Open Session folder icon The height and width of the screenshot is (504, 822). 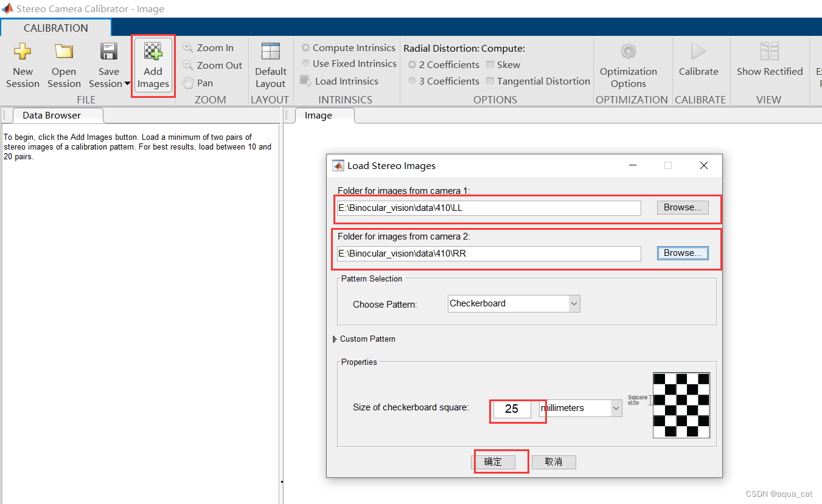[x=64, y=52]
